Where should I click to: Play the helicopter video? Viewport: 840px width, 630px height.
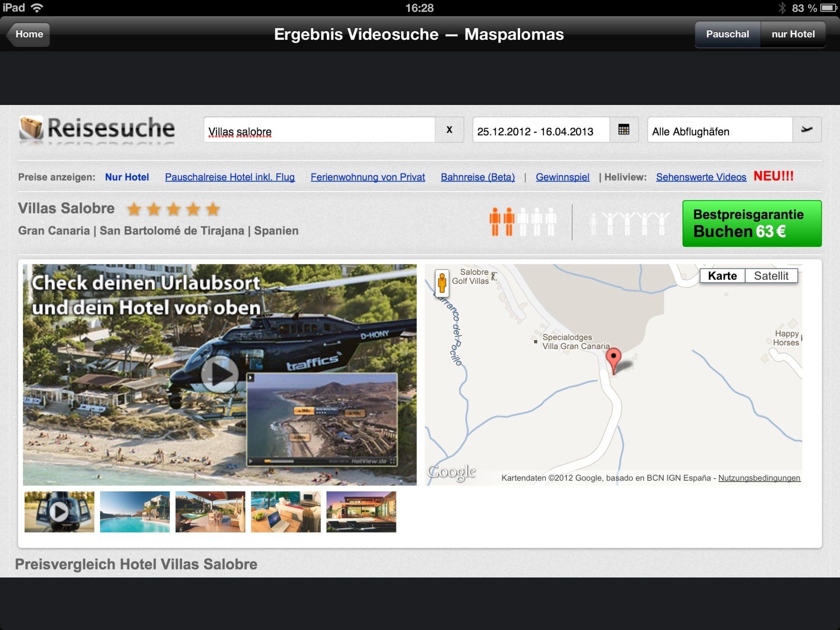coord(219,374)
